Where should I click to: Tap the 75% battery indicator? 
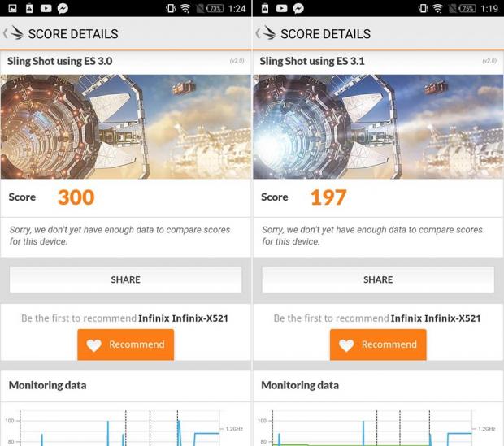coord(467,8)
